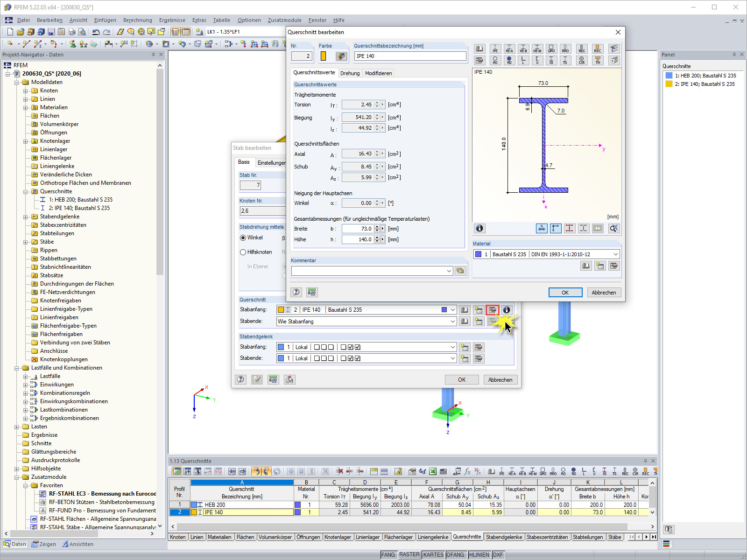Image resolution: width=747 pixels, height=560 pixels.
Task: Open Stabendgelenk Stabanfang dropdown
Action: pos(453,347)
